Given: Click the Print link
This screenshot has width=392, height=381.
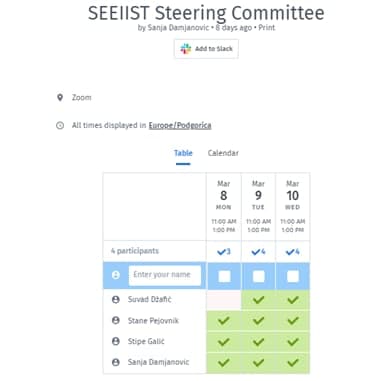Looking at the screenshot, I should [267, 28].
